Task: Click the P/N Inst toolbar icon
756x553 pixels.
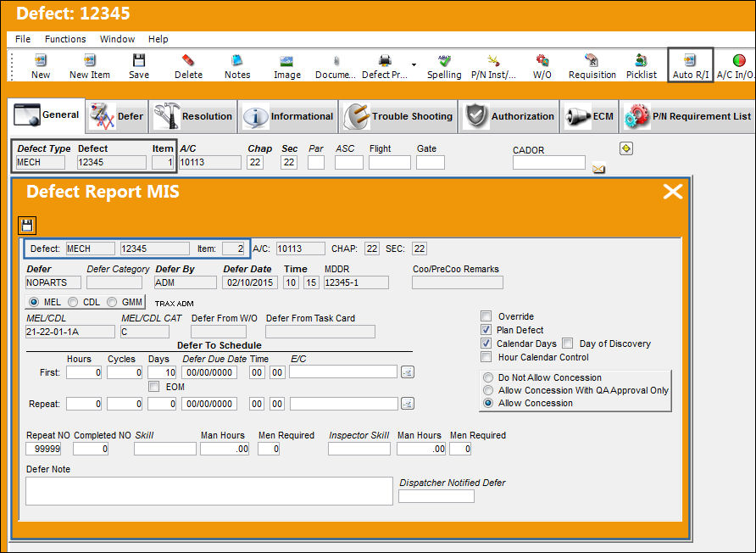Action: click(x=493, y=60)
